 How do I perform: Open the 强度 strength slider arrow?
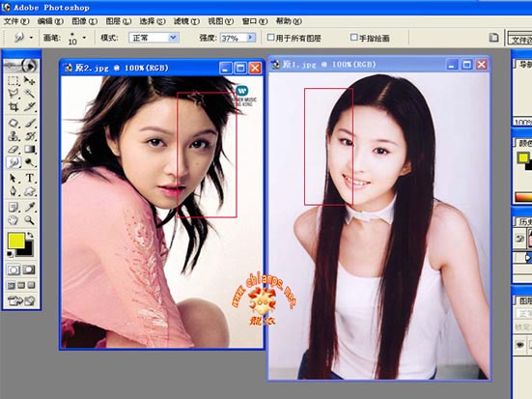(x=251, y=38)
